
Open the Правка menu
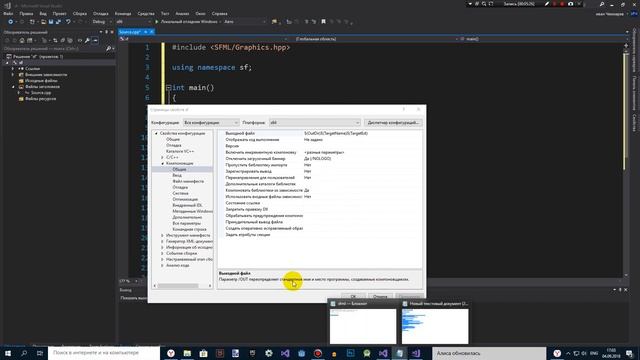click(x=26, y=13)
